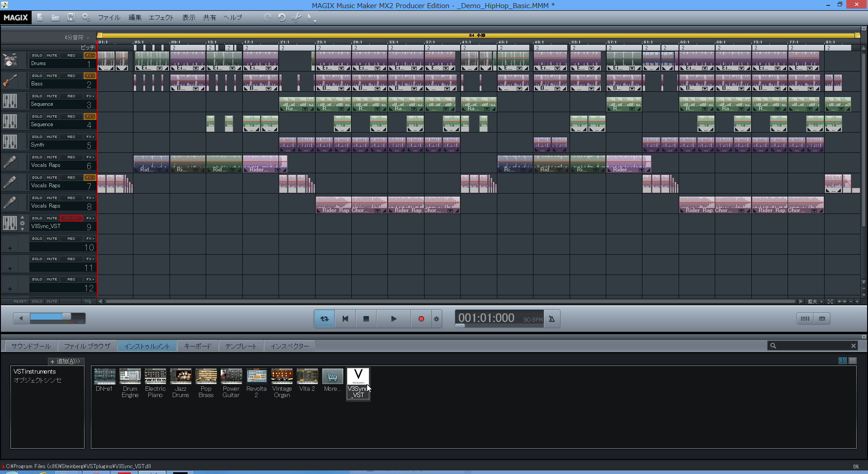Mute the Bass track
Viewport: 868px width, 474px height.
(52, 76)
